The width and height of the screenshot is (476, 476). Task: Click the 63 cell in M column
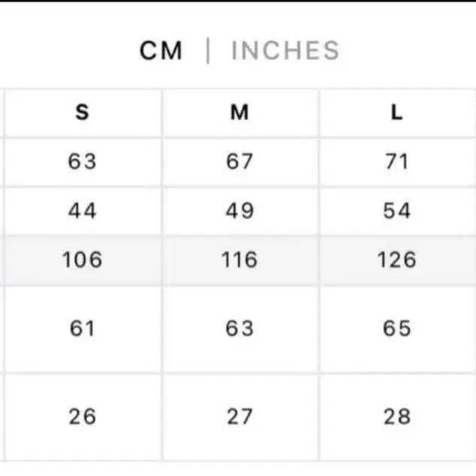tap(240, 329)
